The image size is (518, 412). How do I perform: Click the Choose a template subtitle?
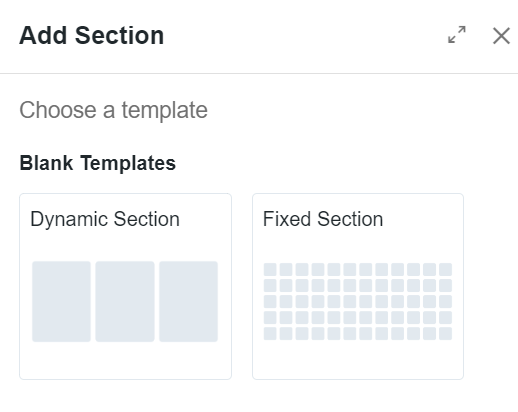click(x=113, y=110)
